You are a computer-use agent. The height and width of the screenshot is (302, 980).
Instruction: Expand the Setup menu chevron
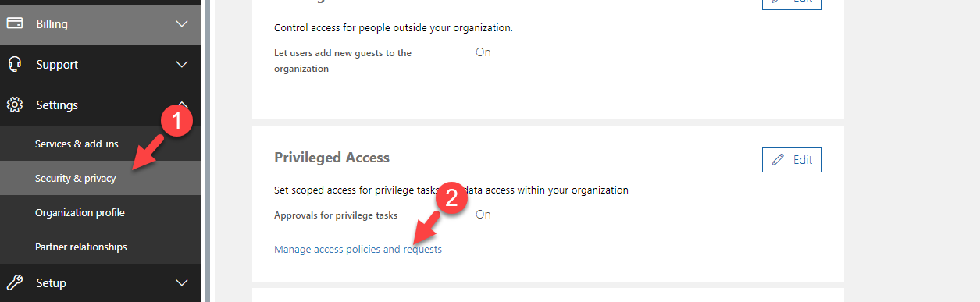click(x=182, y=282)
